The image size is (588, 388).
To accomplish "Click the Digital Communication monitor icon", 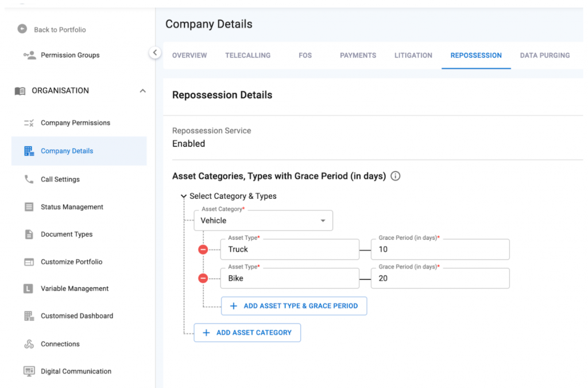I will (29, 371).
